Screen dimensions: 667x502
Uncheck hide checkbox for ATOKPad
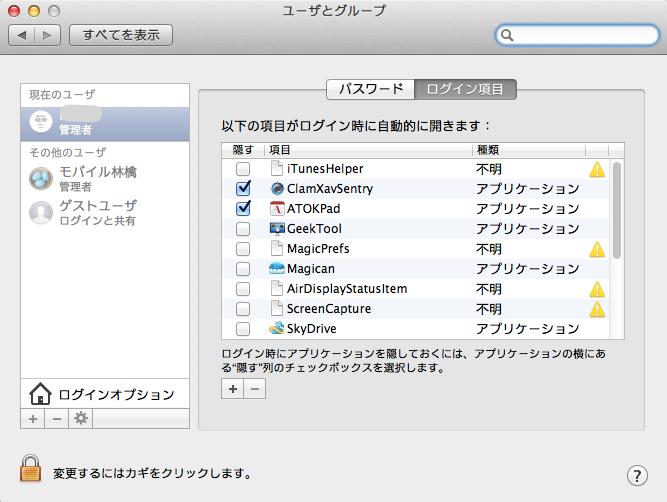[243, 208]
